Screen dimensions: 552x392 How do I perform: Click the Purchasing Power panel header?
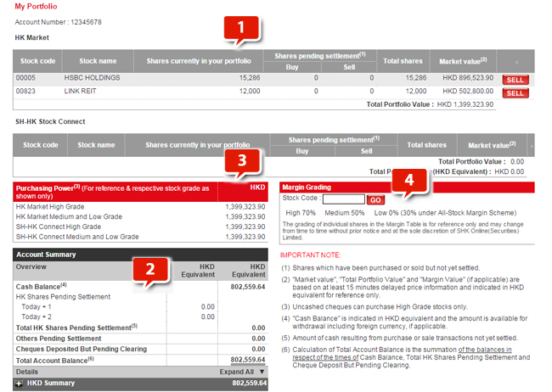pyautogui.click(x=140, y=192)
